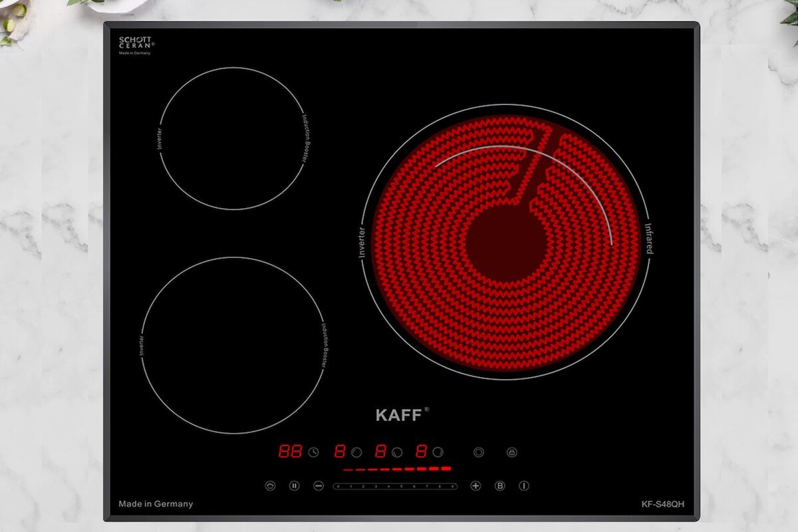Select the middle of three zone selector circles
The width and height of the screenshot is (798, 532).
[397, 452]
